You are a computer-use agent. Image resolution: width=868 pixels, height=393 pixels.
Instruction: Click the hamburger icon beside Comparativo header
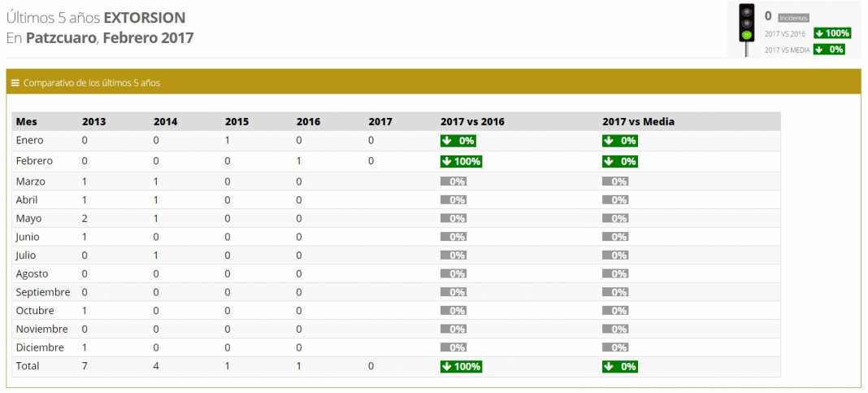coord(15,83)
